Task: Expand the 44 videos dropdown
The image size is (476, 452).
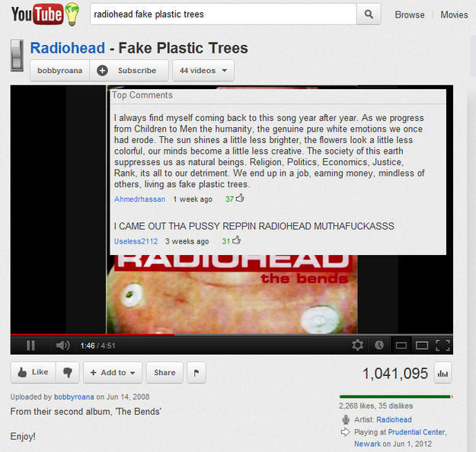Action: click(203, 70)
